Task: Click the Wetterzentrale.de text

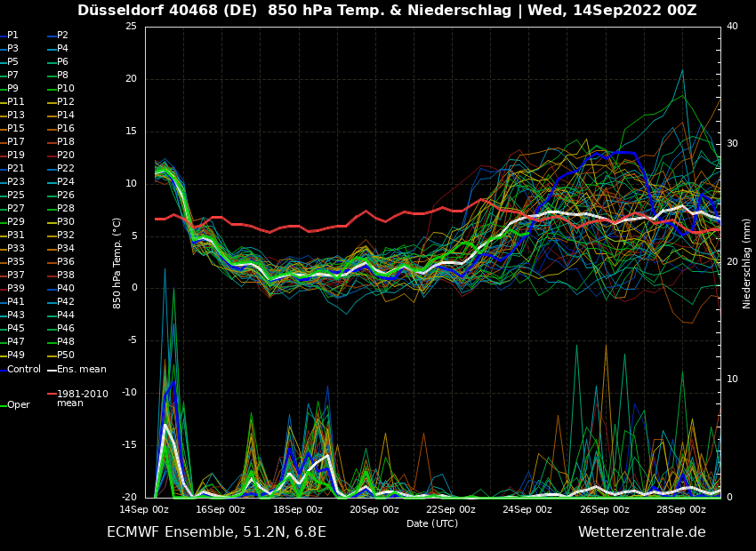Action: [641, 532]
